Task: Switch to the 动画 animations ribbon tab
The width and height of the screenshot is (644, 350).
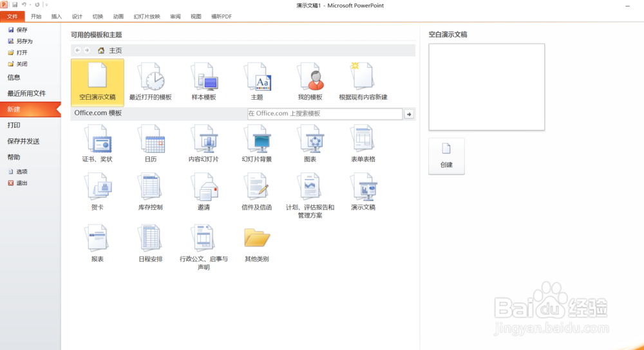Action: point(118,17)
